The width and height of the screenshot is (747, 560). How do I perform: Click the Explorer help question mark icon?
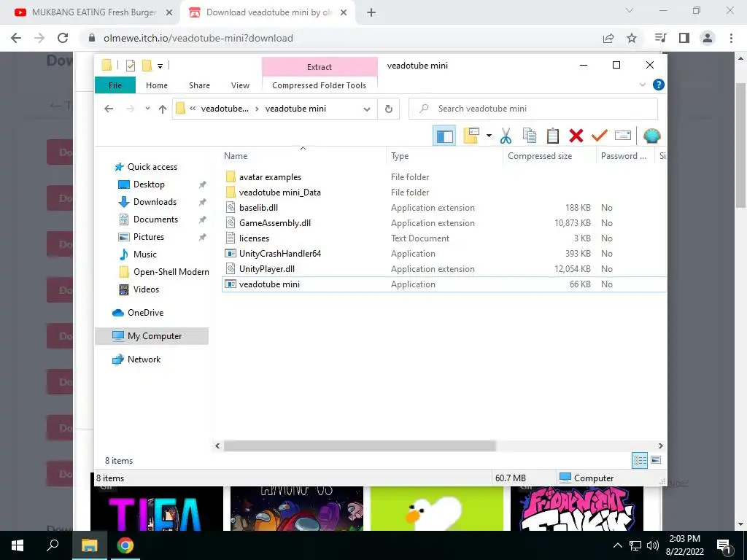(x=659, y=85)
